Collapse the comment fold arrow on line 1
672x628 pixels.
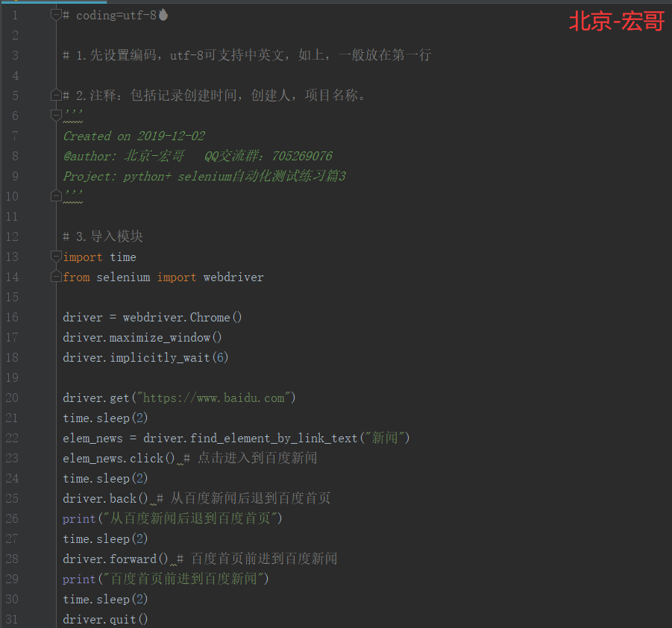(x=56, y=14)
